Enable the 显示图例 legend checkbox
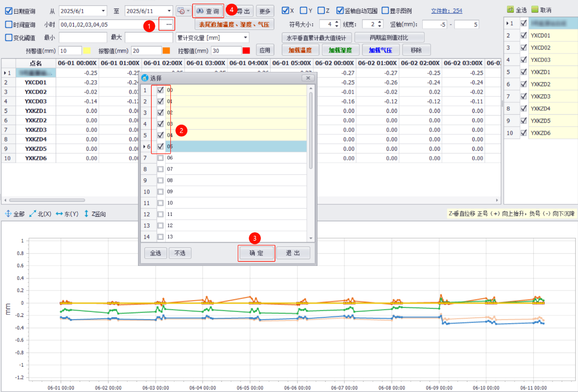The height and width of the screenshot is (392, 578). point(385,10)
